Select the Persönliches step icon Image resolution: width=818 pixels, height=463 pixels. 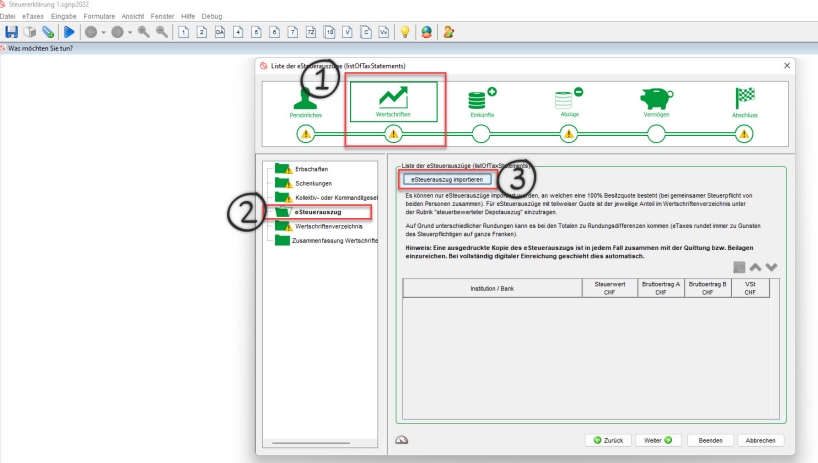coord(305,102)
